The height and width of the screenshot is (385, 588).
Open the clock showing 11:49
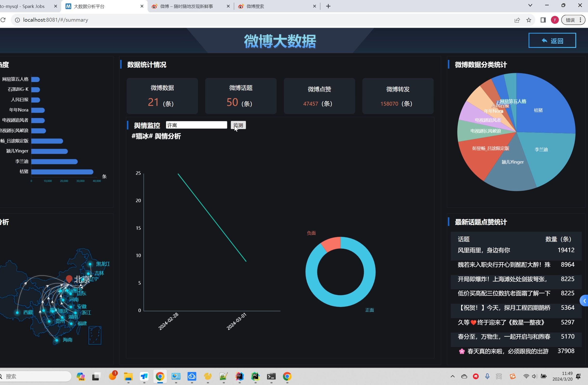pos(562,376)
